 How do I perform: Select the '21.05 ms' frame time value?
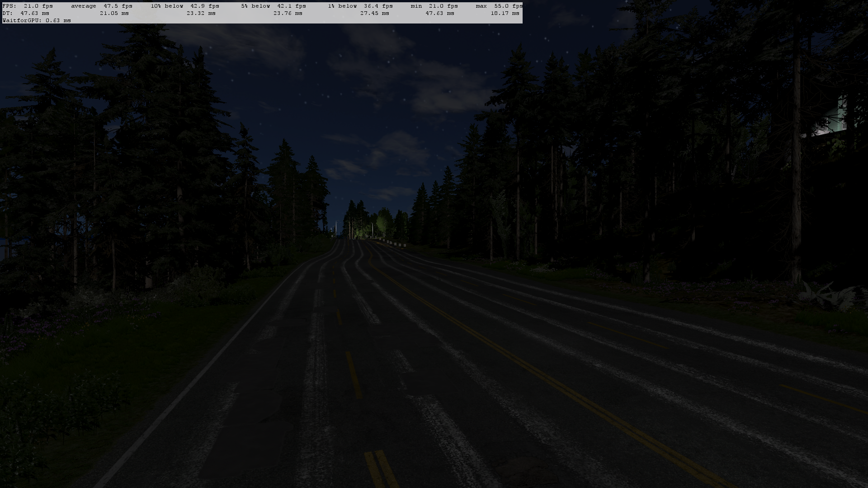[114, 13]
